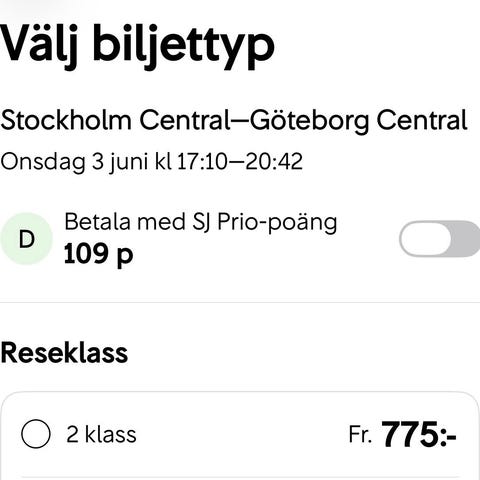Tap Göteborg Central in the route line
The height and width of the screenshot is (480, 480).
[359, 120]
